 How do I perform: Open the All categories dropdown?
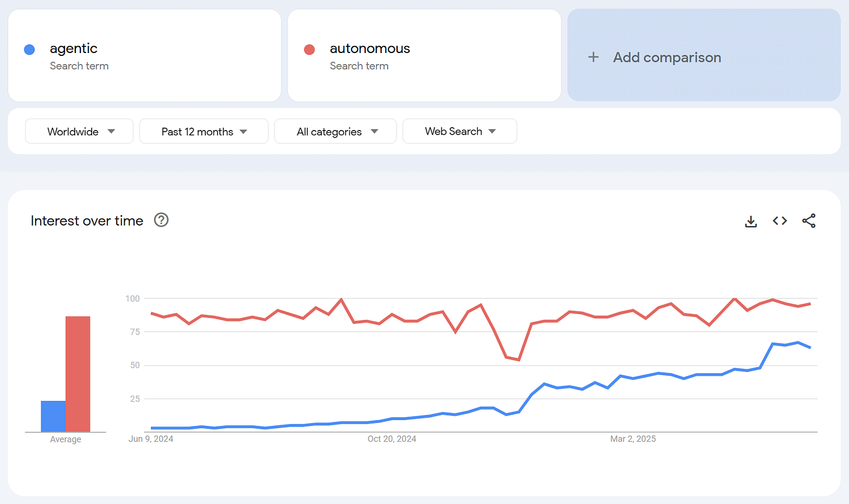tap(335, 131)
